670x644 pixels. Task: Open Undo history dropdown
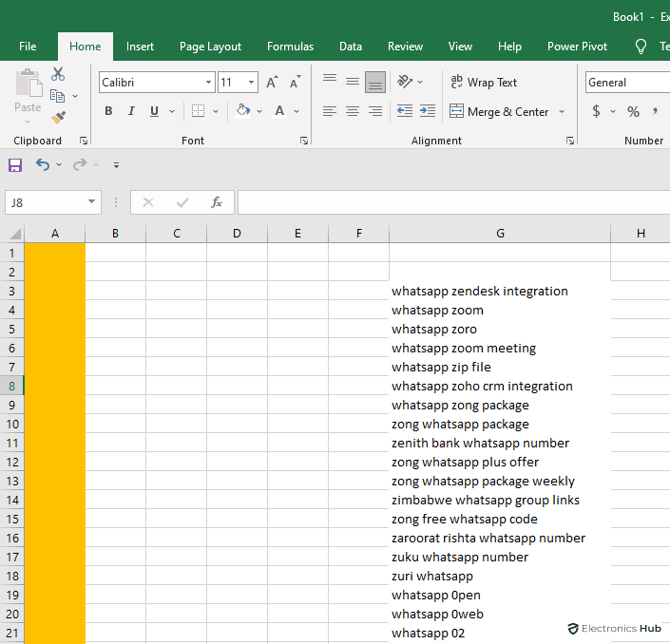point(59,165)
